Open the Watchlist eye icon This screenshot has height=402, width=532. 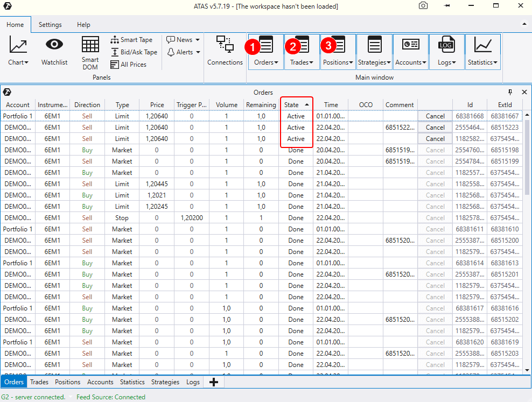coord(54,45)
